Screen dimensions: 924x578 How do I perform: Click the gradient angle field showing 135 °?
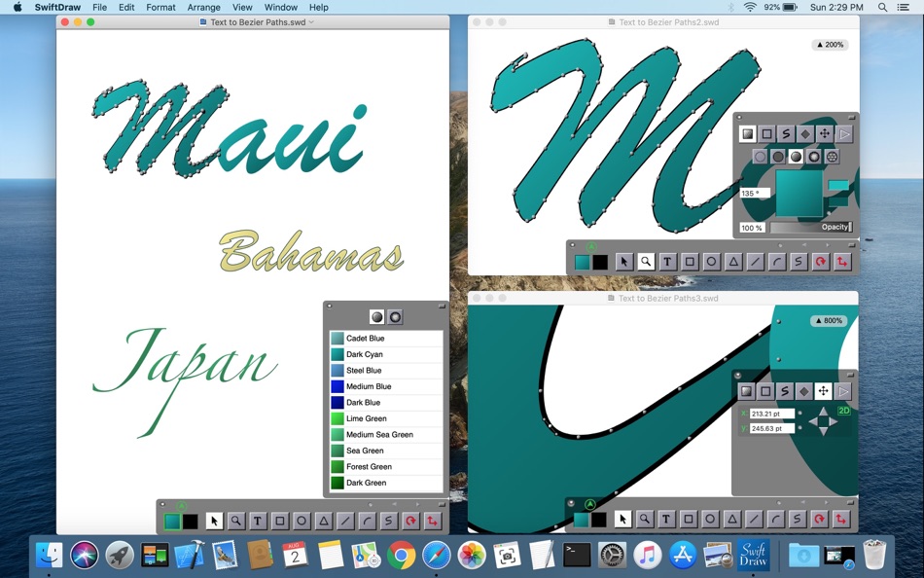point(755,194)
